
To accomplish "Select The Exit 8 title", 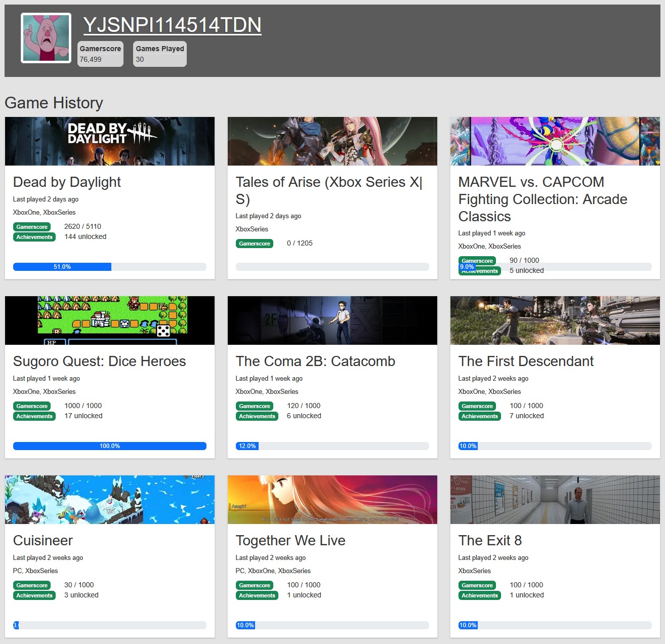I will [x=490, y=541].
